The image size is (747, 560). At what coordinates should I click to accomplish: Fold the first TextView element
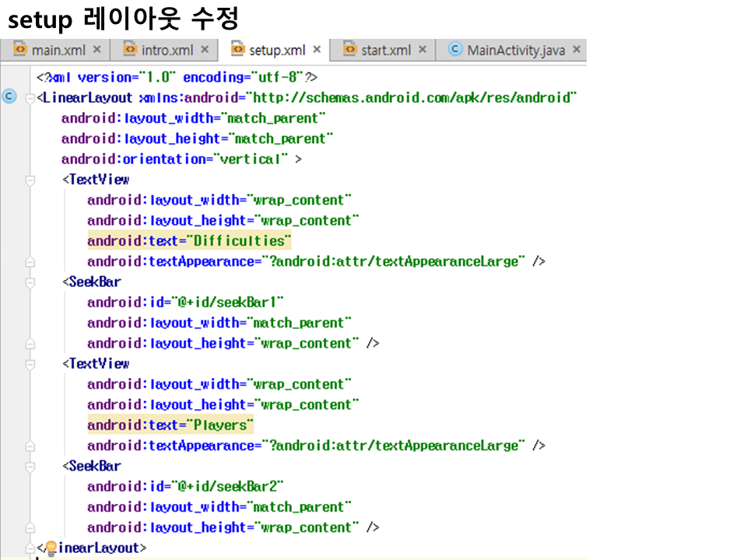[x=30, y=180]
